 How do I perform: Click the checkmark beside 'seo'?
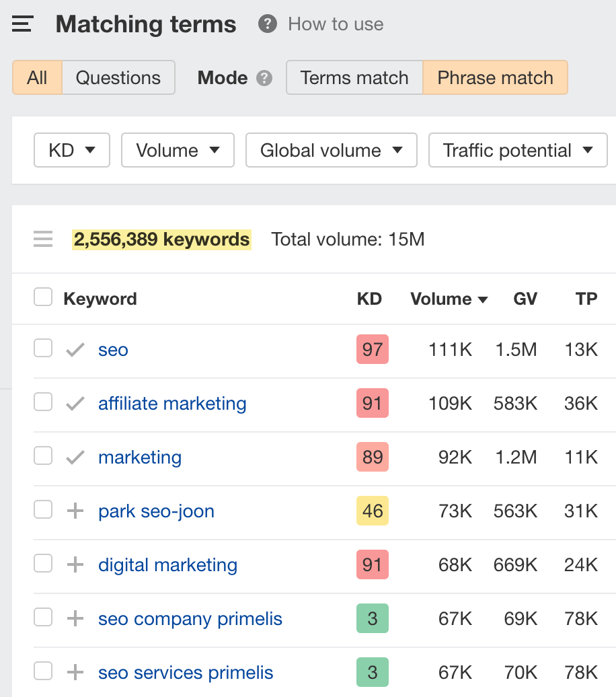point(75,349)
